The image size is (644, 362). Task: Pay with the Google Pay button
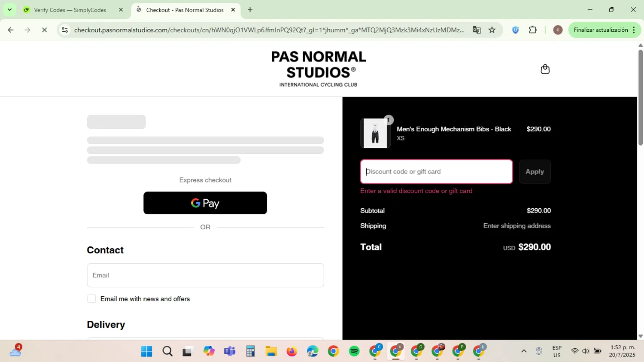(x=205, y=203)
